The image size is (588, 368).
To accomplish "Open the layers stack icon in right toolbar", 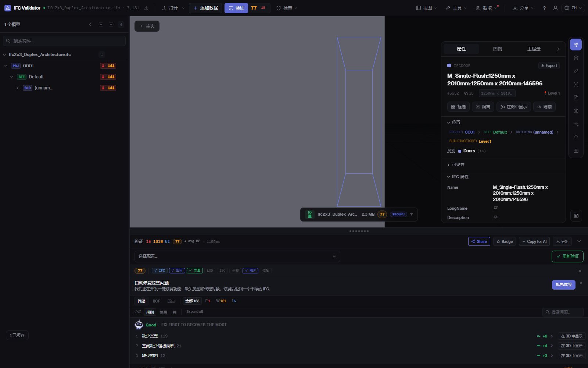I will point(576,58).
